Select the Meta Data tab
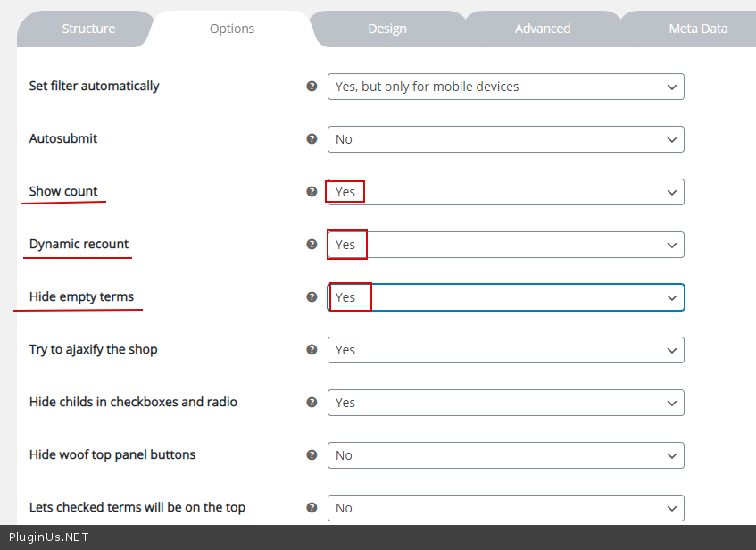The image size is (756, 550). click(698, 29)
